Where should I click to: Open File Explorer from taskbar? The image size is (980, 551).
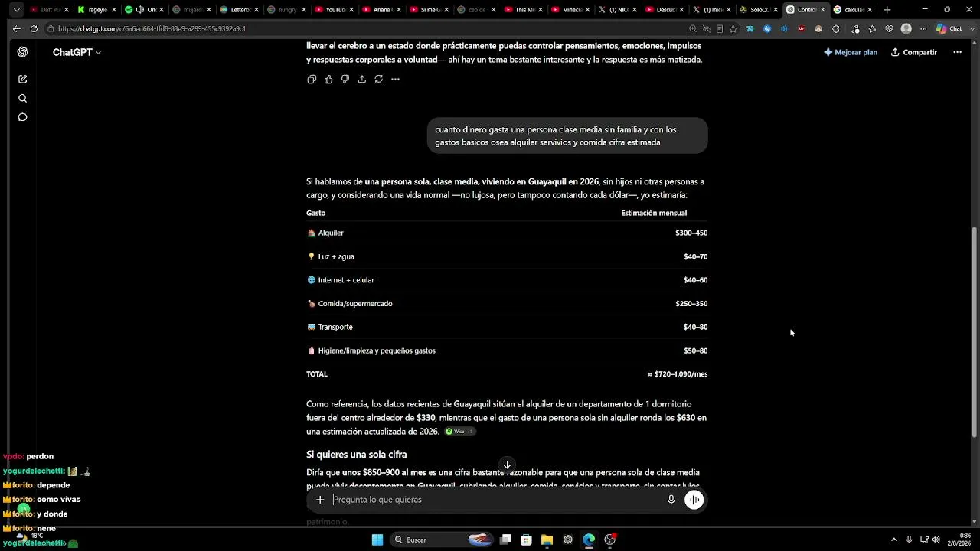(547, 540)
